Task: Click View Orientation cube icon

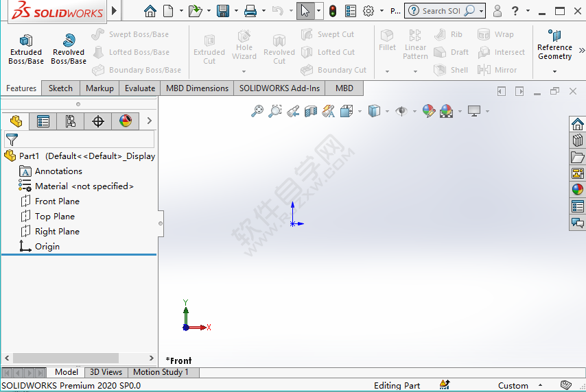Action: [347, 111]
